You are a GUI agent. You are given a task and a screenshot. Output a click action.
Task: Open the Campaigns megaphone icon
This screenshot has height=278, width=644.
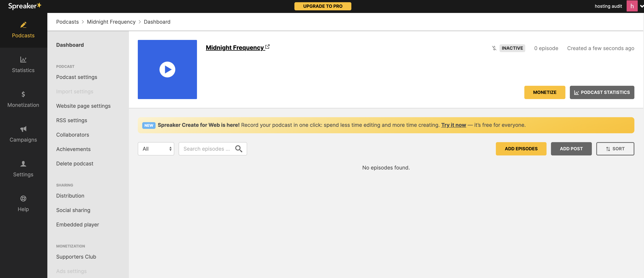coord(23,129)
